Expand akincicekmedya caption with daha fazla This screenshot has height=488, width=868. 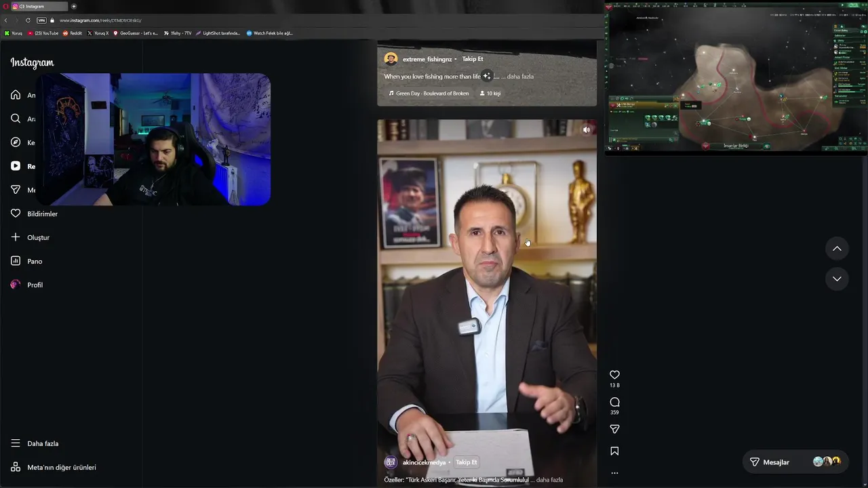tap(549, 480)
